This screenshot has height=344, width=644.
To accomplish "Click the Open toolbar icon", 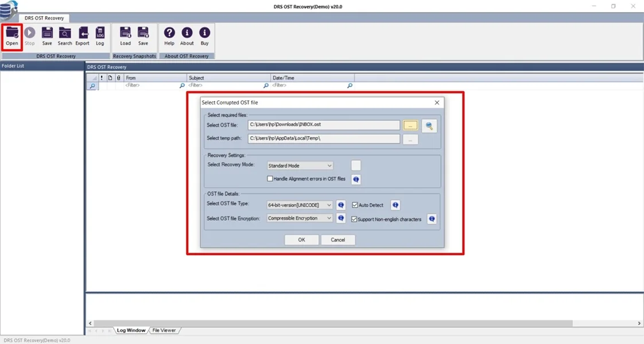I will pos(12,37).
